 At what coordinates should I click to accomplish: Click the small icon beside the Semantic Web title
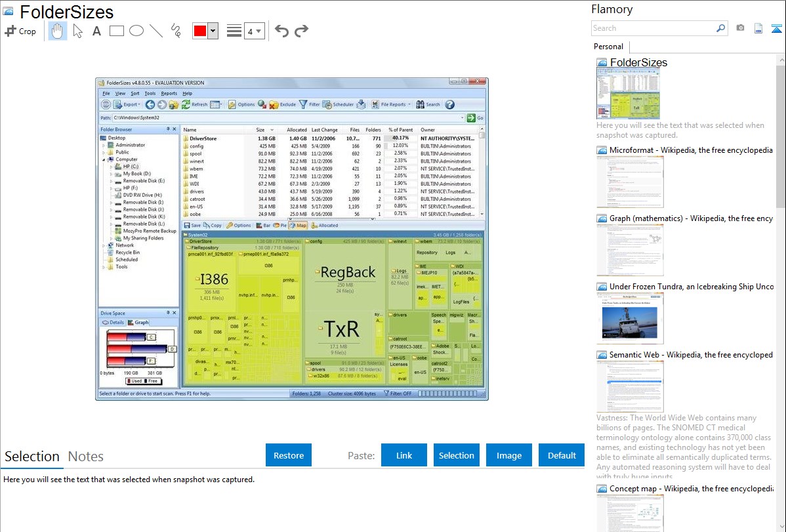(x=602, y=355)
